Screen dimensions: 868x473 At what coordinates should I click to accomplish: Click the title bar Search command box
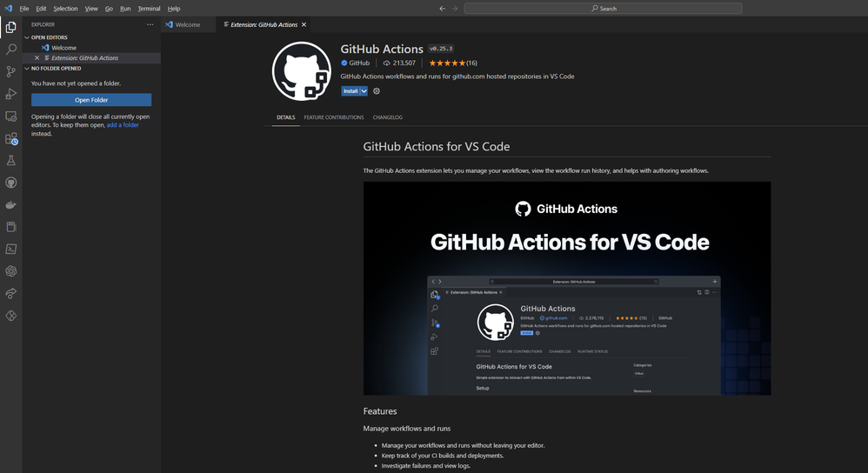[603, 9]
